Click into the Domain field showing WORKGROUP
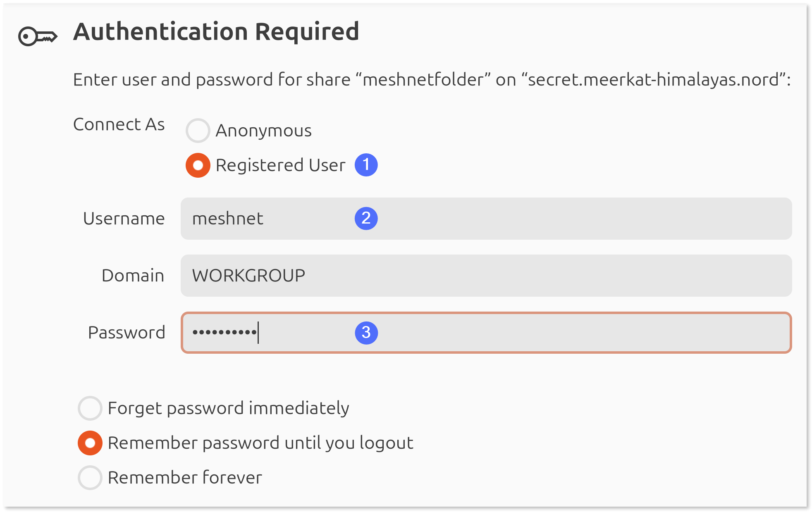The width and height of the screenshot is (812, 512). (x=486, y=276)
